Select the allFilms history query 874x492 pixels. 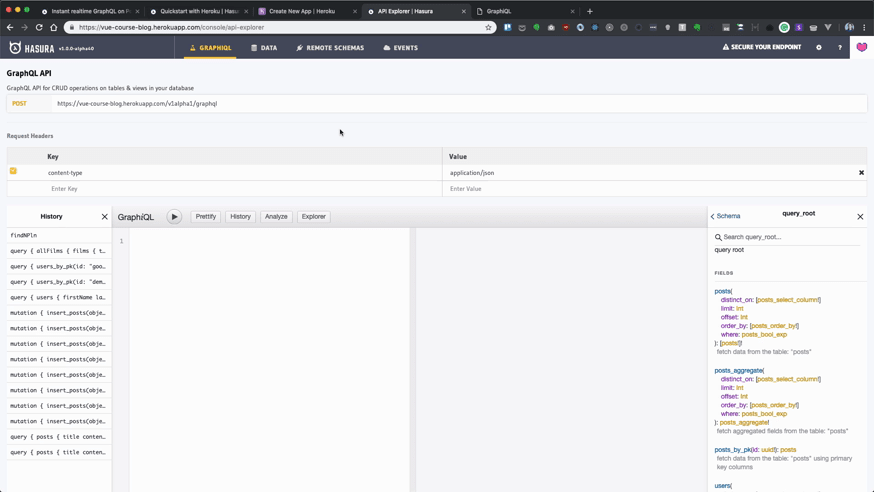59,251
